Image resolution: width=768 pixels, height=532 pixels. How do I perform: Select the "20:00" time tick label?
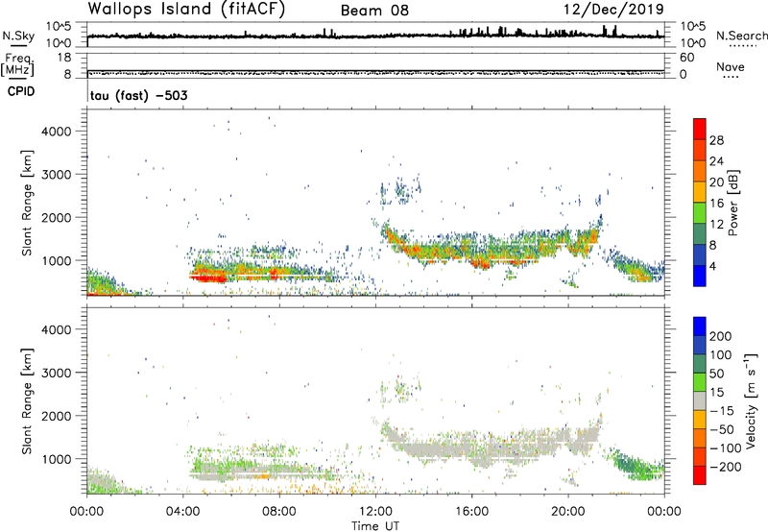tap(568, 512)
